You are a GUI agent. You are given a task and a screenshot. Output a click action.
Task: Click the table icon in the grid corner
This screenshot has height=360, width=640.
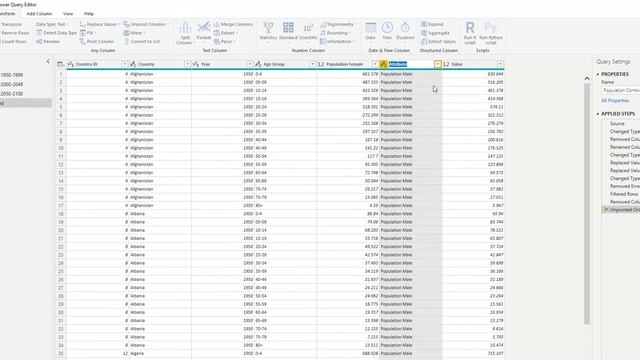(60, 64)
